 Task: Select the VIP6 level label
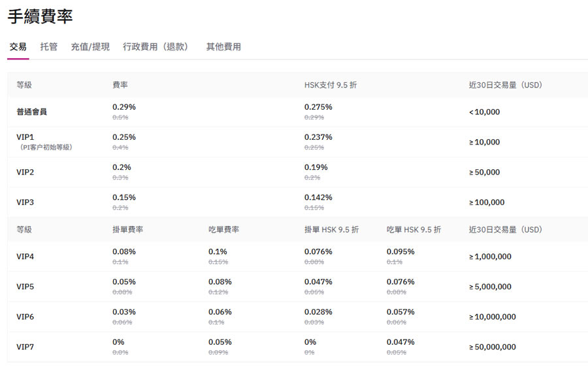tap(25, 317)
